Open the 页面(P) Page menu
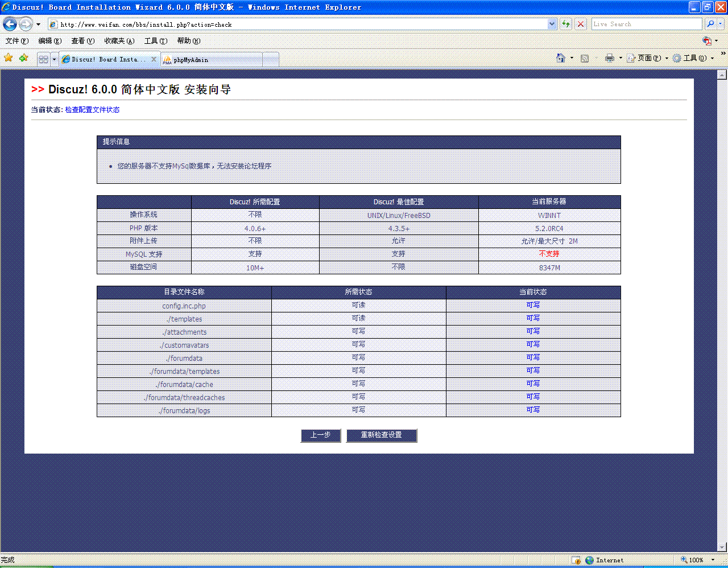The height and width of the screenshot is (568, 728). pyautogui.click(x=648, y=58)
